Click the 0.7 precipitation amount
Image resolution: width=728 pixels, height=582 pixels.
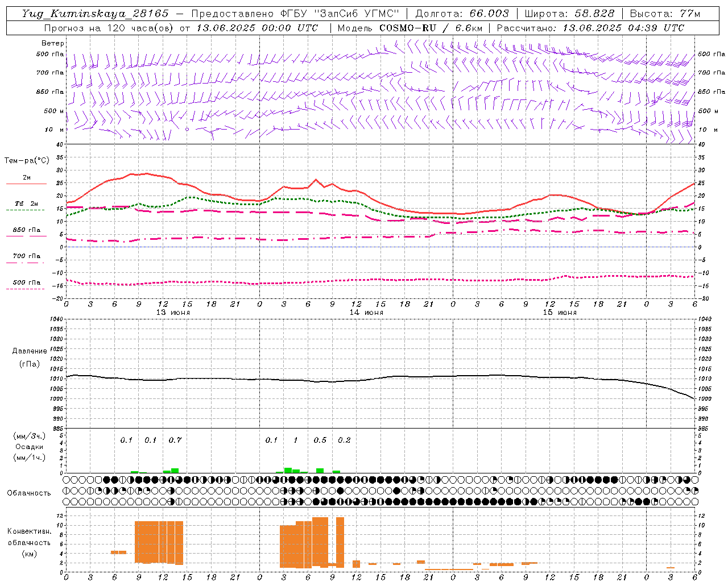175,440
